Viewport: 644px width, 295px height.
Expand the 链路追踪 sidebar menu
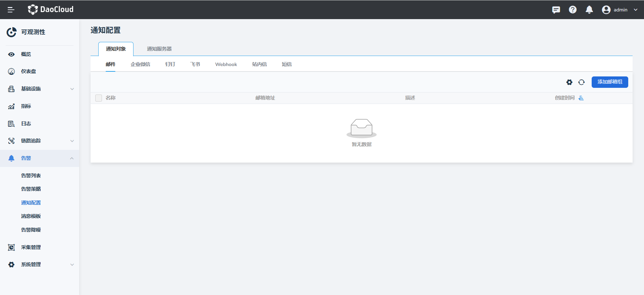pyautogui.click(x=40, y=141)
